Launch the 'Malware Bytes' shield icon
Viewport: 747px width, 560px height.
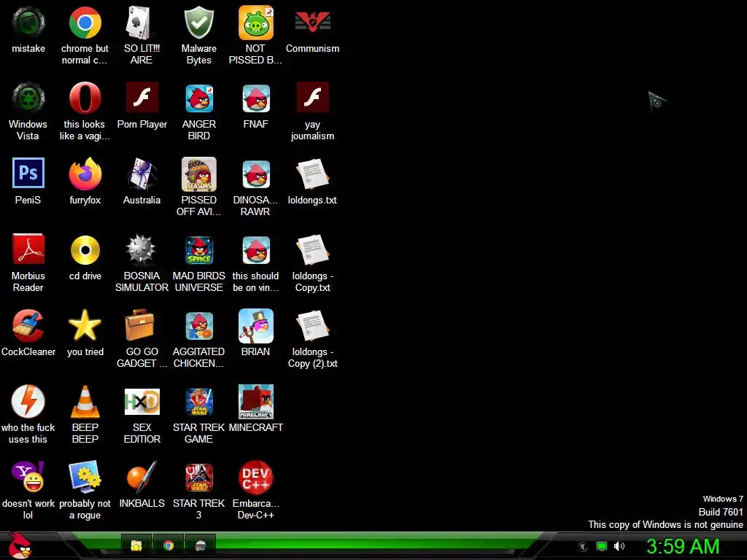pos(198,23)
